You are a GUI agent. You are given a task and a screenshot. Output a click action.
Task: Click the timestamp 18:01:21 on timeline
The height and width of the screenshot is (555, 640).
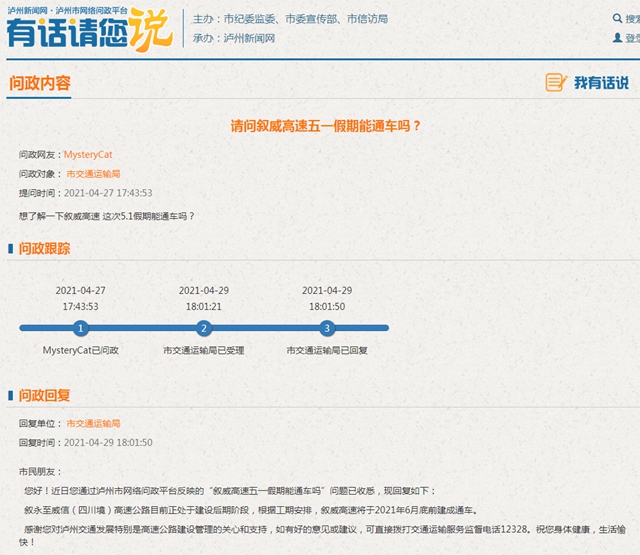(x=204, y=306)
